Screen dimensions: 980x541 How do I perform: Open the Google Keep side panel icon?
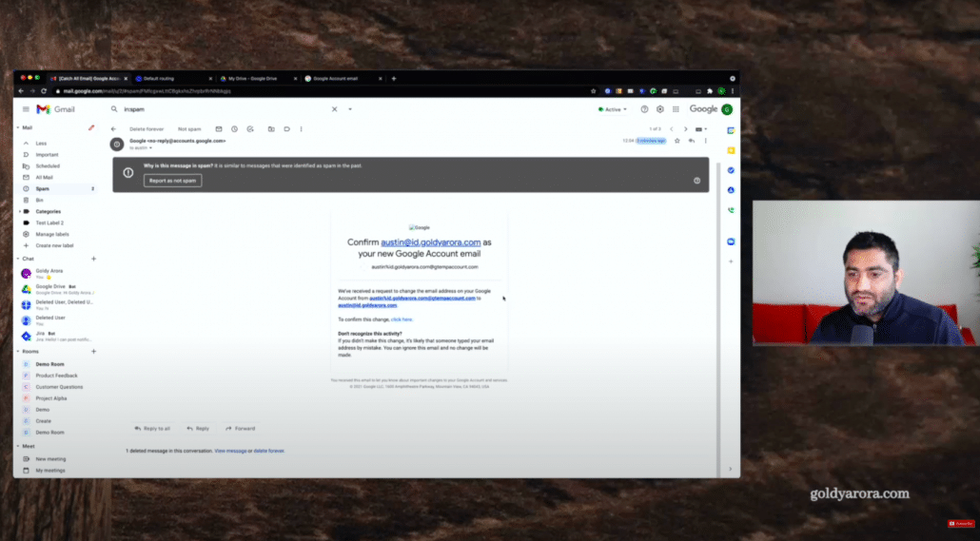pyautogui.click(x=731, y=150)
